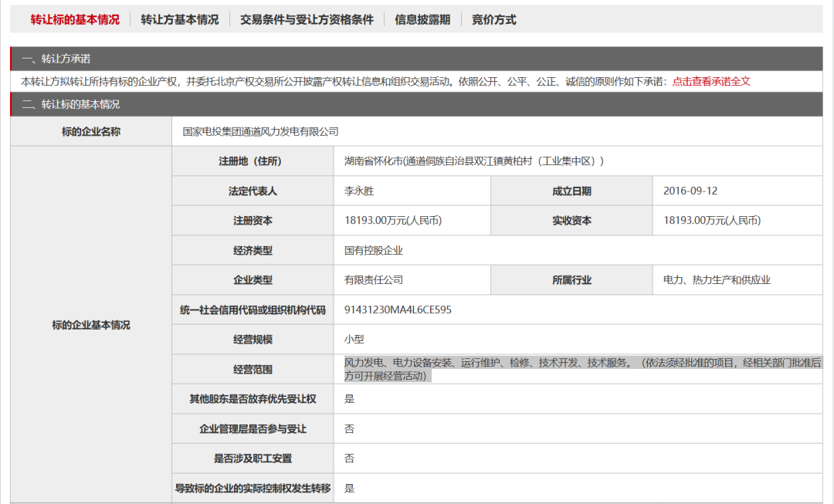Screen dimensions: 834x504
Task: Click the 标的企业名称 label cell
Action: 91,131
